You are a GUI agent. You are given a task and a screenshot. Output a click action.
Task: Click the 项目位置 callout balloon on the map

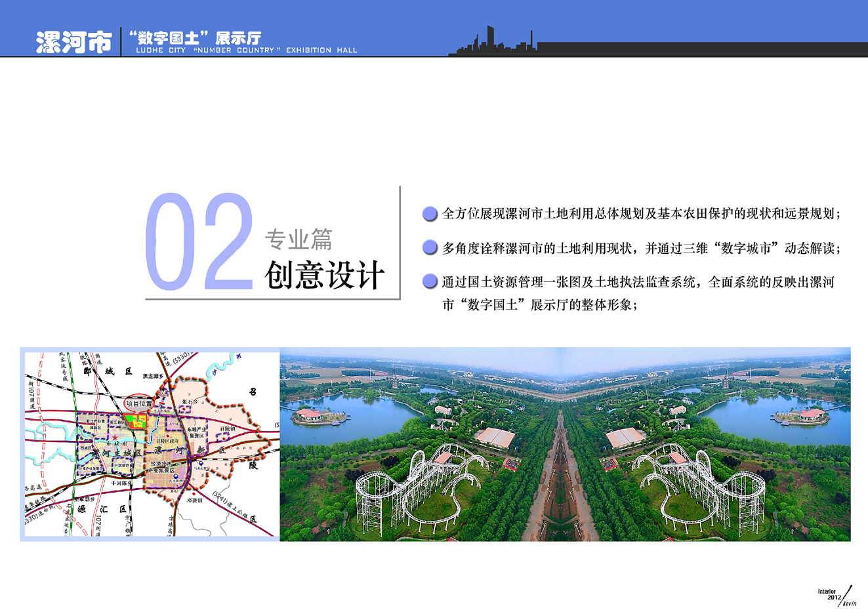pyautogui.click(x=140, y=403)
